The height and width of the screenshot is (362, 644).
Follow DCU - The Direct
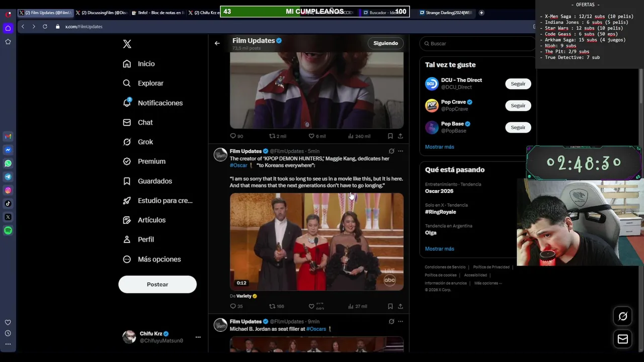(x=518, y=84)
